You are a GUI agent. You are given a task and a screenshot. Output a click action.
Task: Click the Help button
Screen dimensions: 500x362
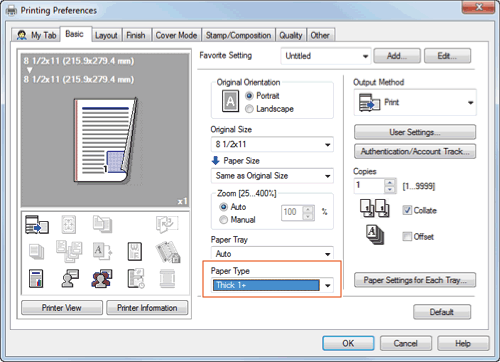[463, 343]
